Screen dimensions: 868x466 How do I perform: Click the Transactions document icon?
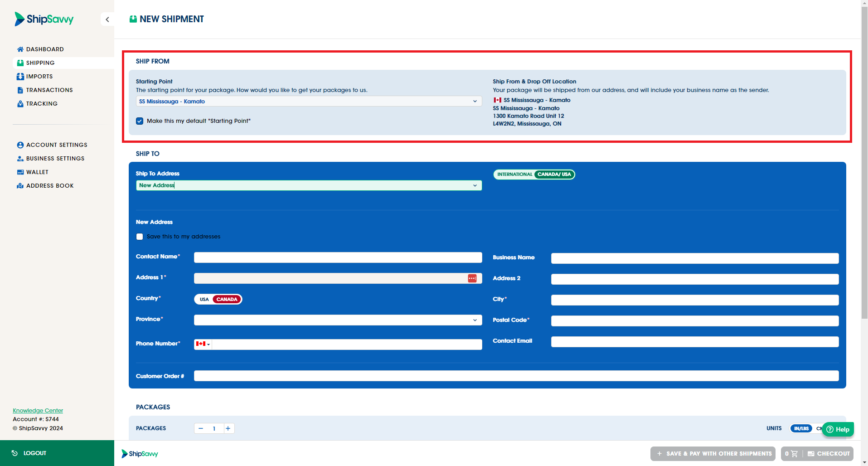(x=20, y=90)
